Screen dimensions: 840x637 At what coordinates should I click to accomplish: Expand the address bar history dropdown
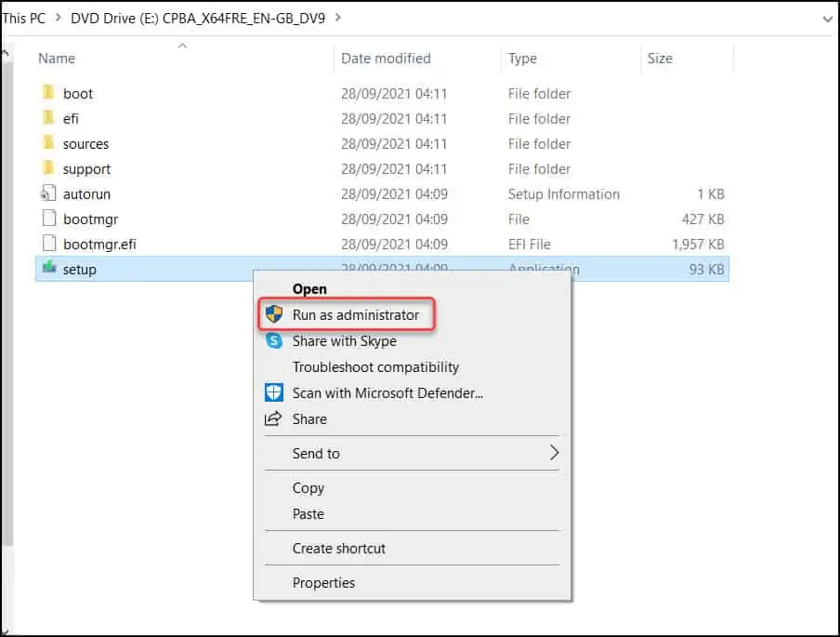pos(827,19)
